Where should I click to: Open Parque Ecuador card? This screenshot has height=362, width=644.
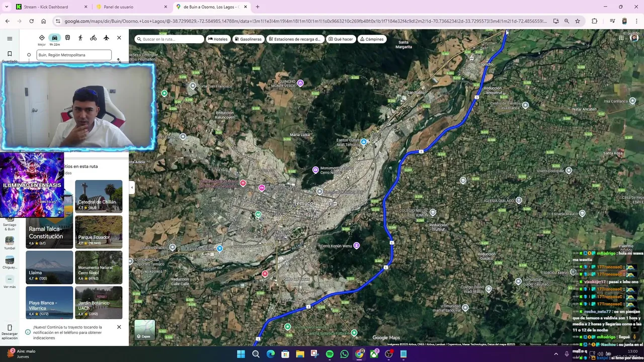pos(99,232)
